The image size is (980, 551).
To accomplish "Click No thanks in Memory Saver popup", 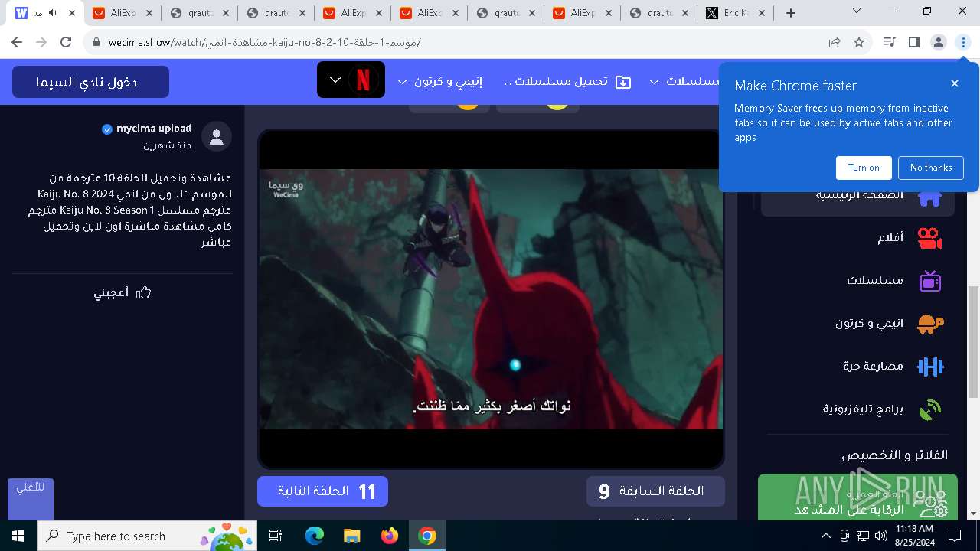I will 931,168.
